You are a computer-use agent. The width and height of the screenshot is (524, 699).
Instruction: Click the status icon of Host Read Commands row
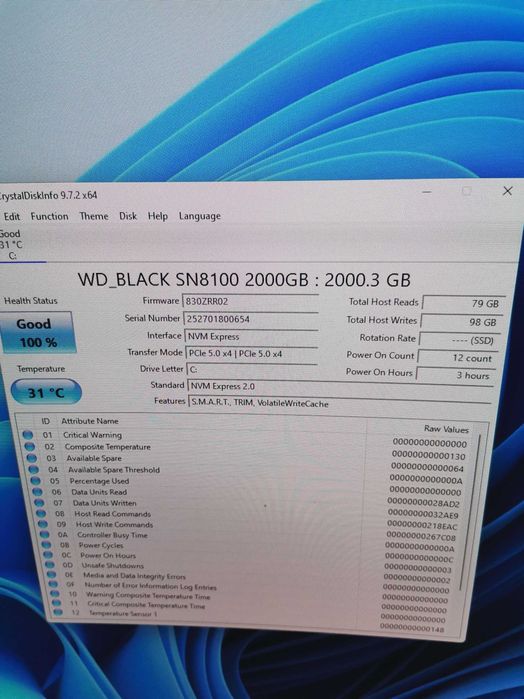point(41,514)
